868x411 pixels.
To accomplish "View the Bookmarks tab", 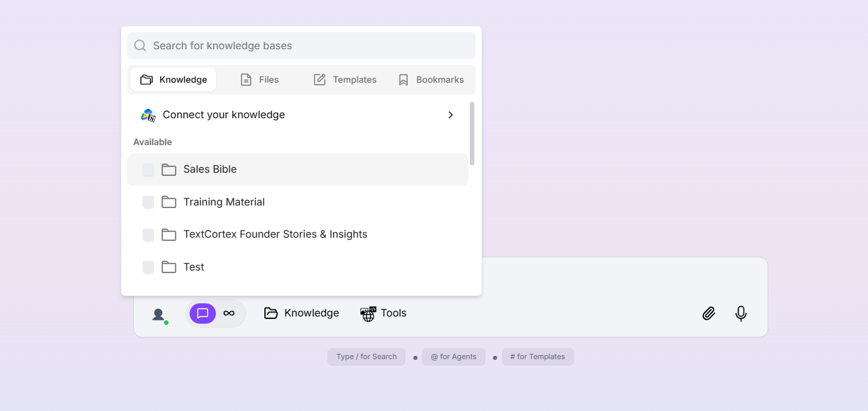I will (x=431, y=79).
